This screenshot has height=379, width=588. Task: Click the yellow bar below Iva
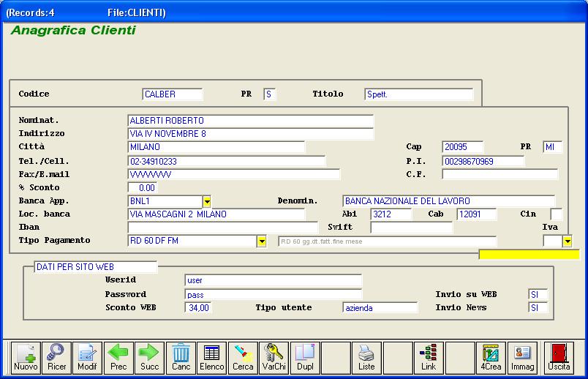(x=529, y=255)
